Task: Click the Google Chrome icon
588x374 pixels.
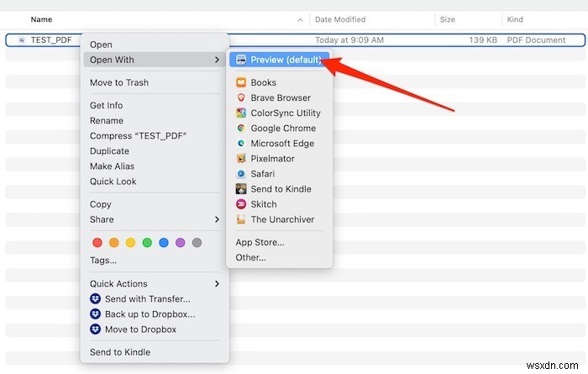Action: click(241, 128)
